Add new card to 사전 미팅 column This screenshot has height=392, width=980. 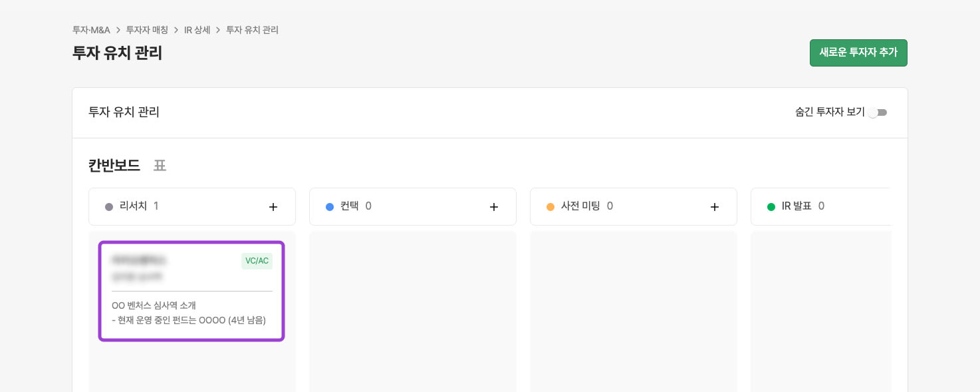pyautogui.click(x=715, y=207)
